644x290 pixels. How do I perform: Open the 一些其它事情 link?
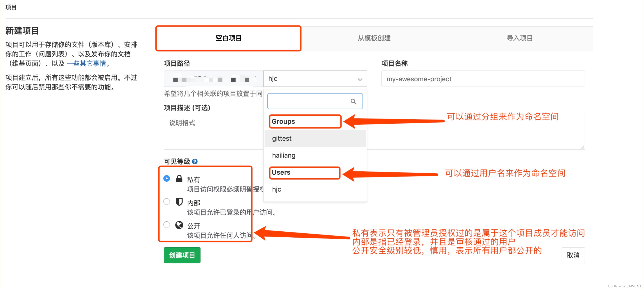(x=86, y=63)
